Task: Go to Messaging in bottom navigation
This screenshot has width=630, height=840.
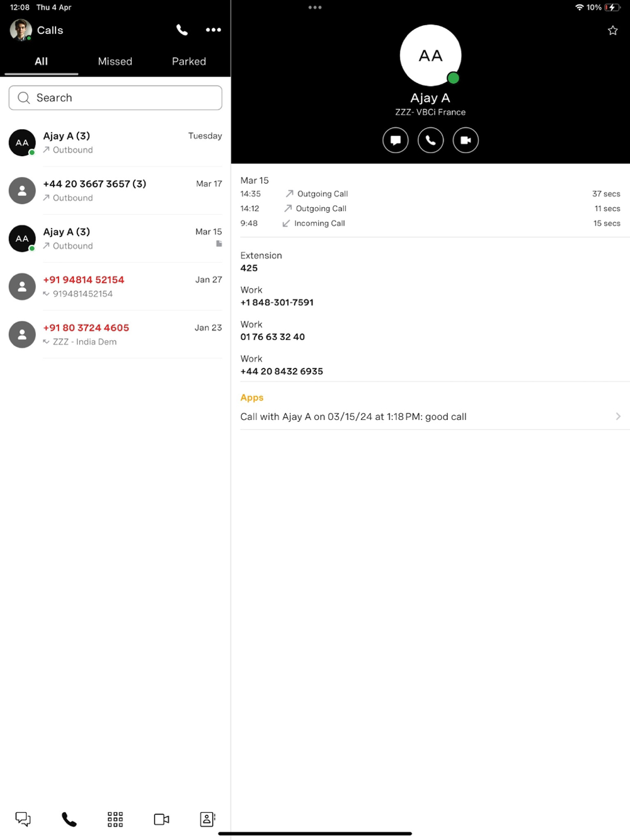Action: 23,819
